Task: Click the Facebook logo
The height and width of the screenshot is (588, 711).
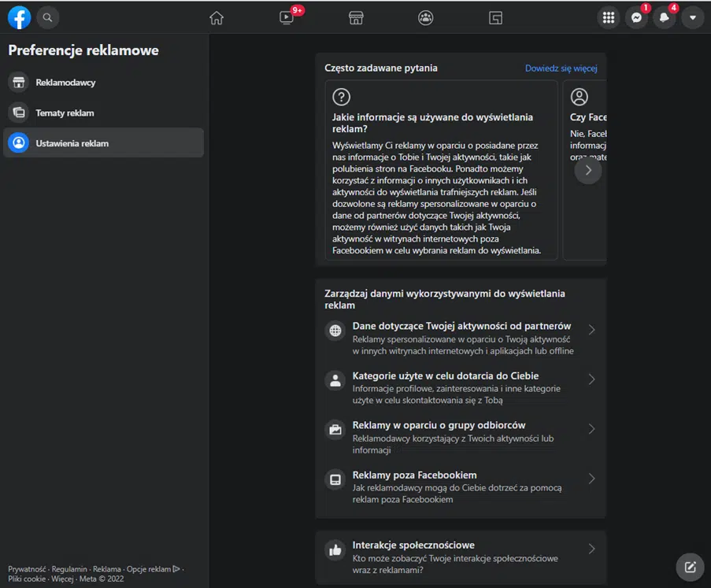Action: (x=19, y=17)
